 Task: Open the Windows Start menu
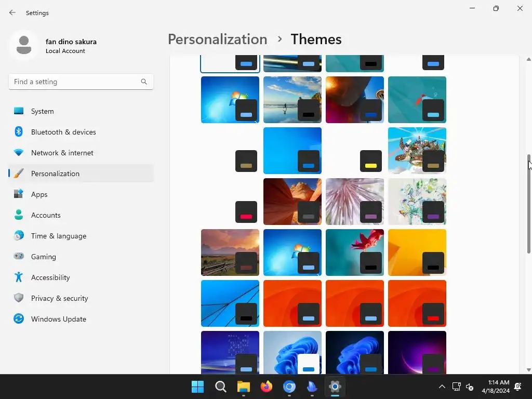click(198, 387)
